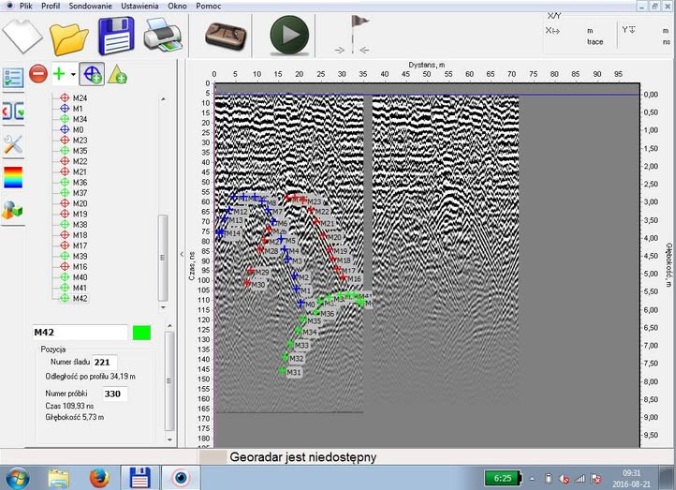Open the 3D blocks view icon

pos(13,210)
